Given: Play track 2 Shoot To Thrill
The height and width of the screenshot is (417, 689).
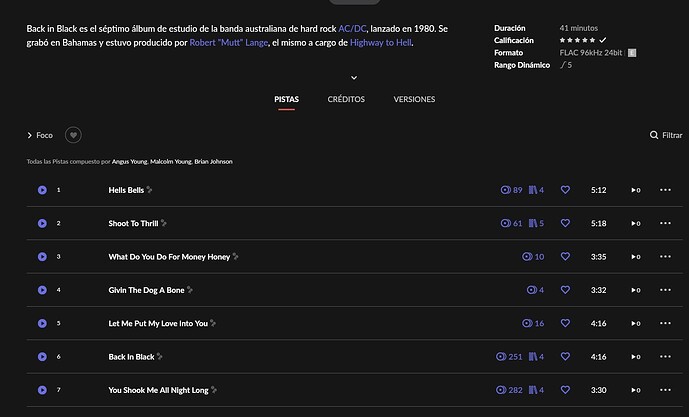Looking at the screenshot, I should 42,223.
